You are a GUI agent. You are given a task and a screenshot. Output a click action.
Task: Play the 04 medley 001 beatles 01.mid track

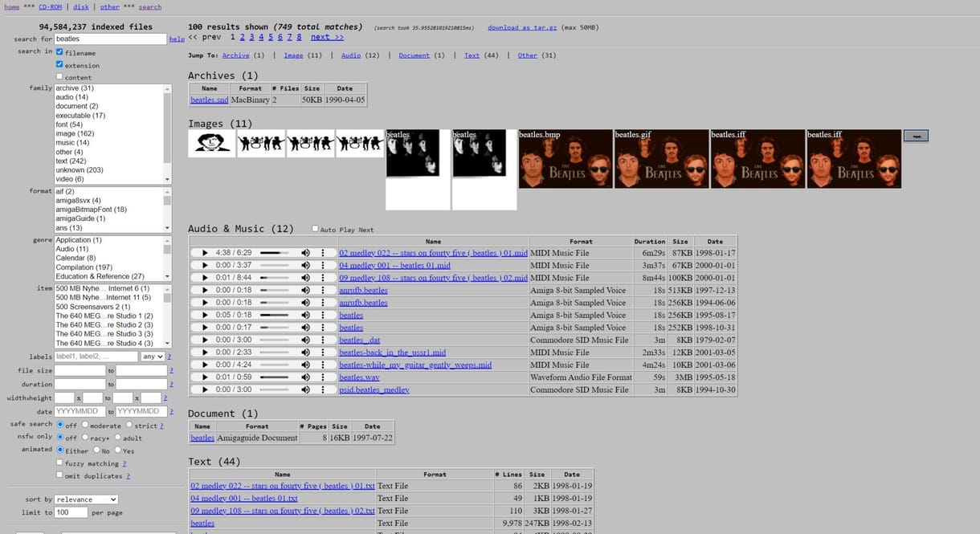coord(205,265)
